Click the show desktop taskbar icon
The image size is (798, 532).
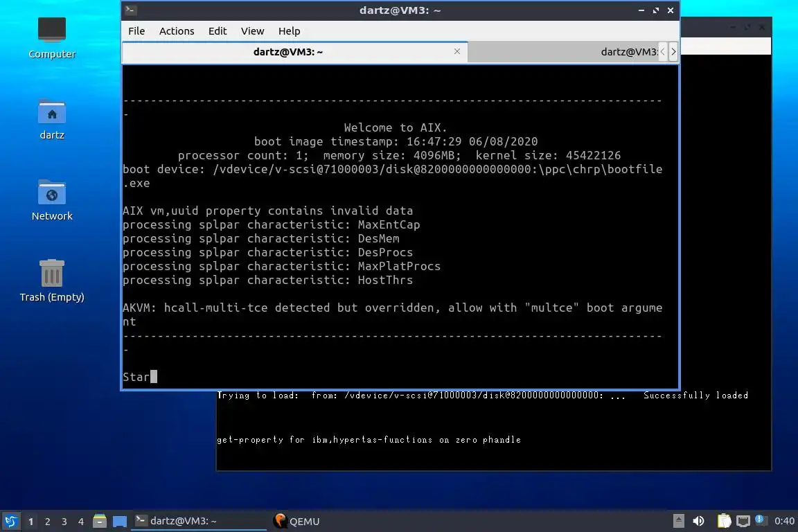point(120,522)
